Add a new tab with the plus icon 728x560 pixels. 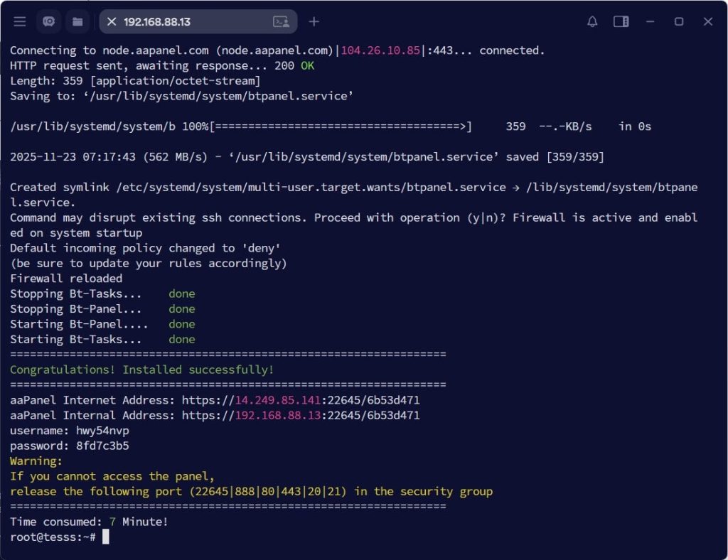314,22
